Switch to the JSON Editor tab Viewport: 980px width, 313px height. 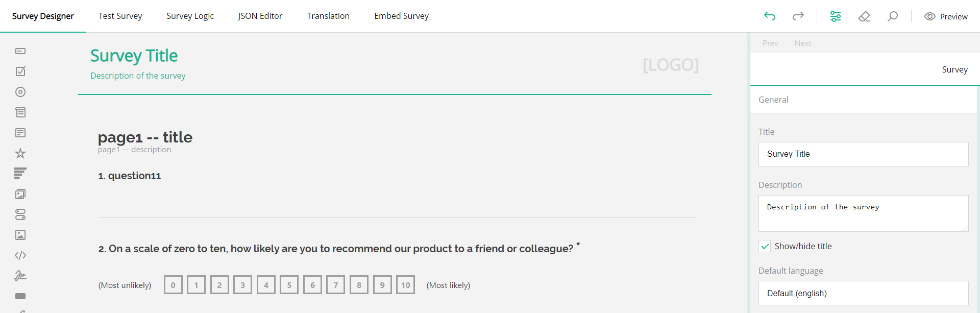[x=260, y=16]
